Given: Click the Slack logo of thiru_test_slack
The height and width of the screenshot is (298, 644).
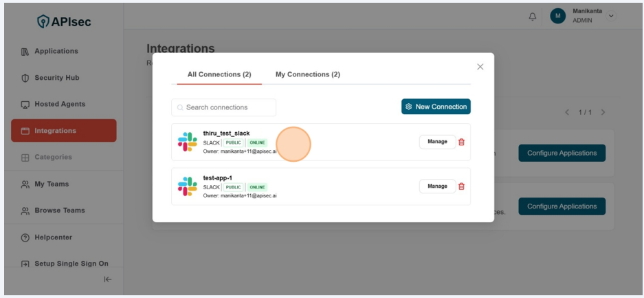Looking at the screenshot, I should tap(187, 142).
